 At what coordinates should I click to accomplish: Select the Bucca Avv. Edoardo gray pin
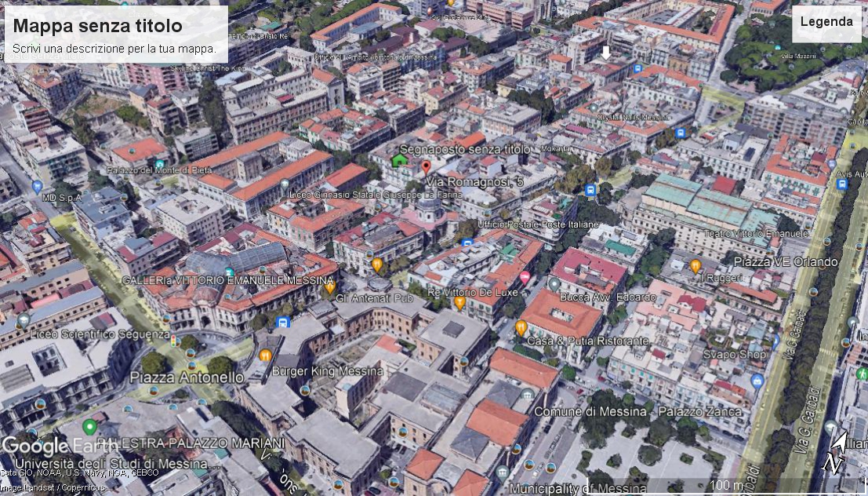[x=554, y=284]
